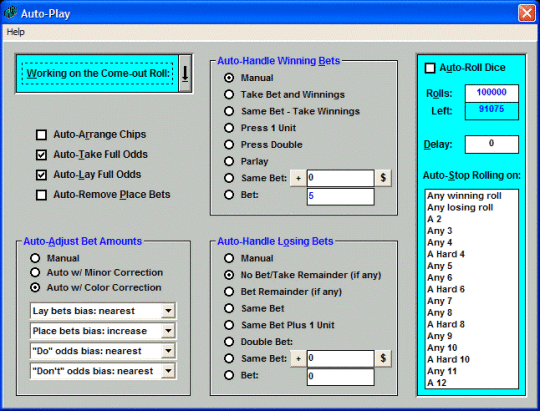Open "Do" odds bias dropdown
Image resolution: width=540 pixels, height=411 pixels.
(x=168, y=351)
